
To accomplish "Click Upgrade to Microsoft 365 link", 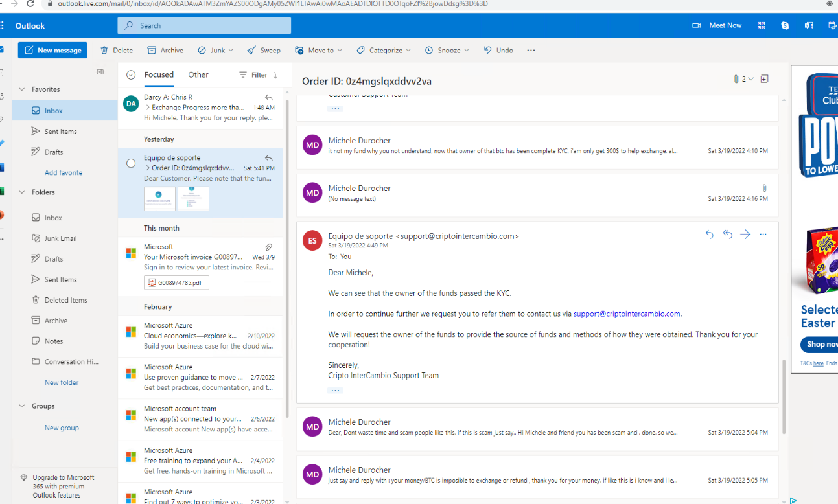I will click(x=64, y=486).
